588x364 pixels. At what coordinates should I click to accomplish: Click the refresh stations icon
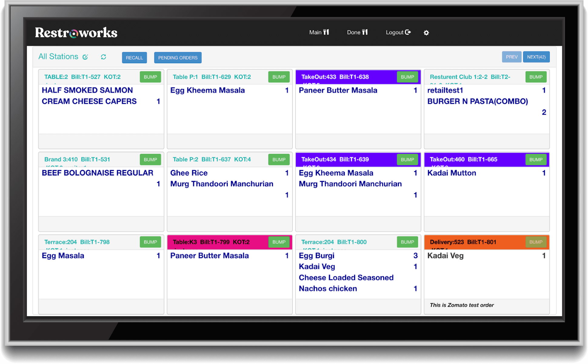[x=103, y=57]
